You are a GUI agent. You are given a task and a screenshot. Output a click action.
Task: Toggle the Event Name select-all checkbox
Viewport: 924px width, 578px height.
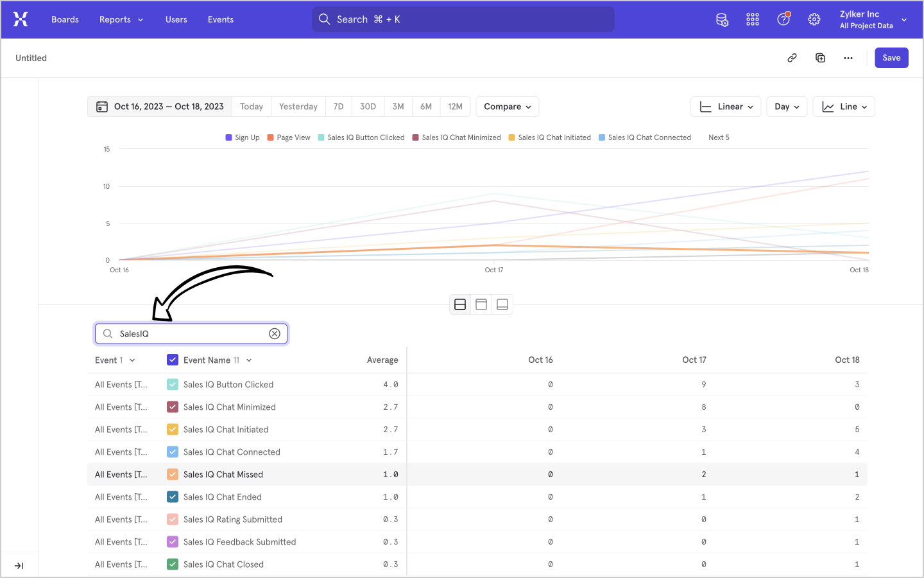tap(173, 360)
